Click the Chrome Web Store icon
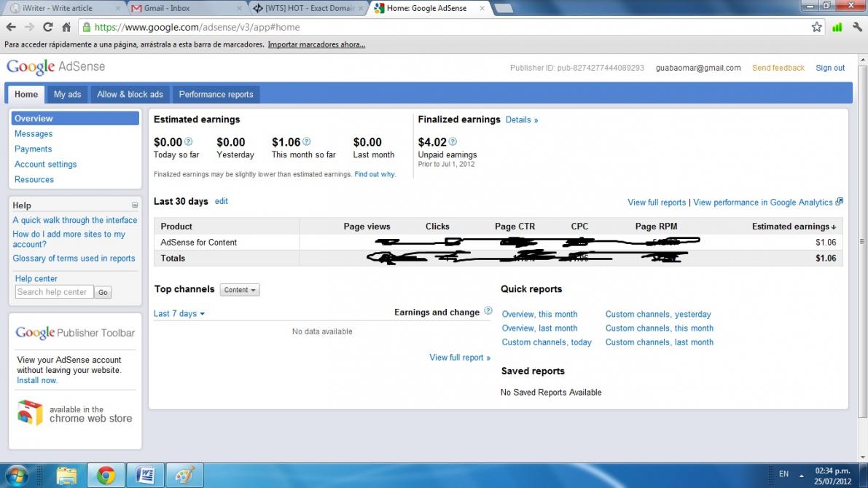 [x=30, y=413]
